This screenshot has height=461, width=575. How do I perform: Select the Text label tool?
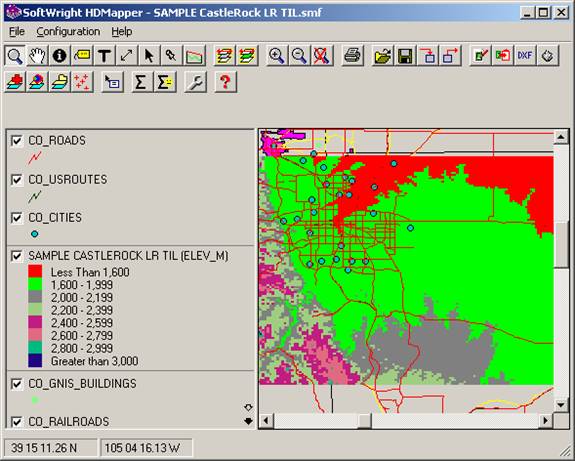[x=105, y=56]
